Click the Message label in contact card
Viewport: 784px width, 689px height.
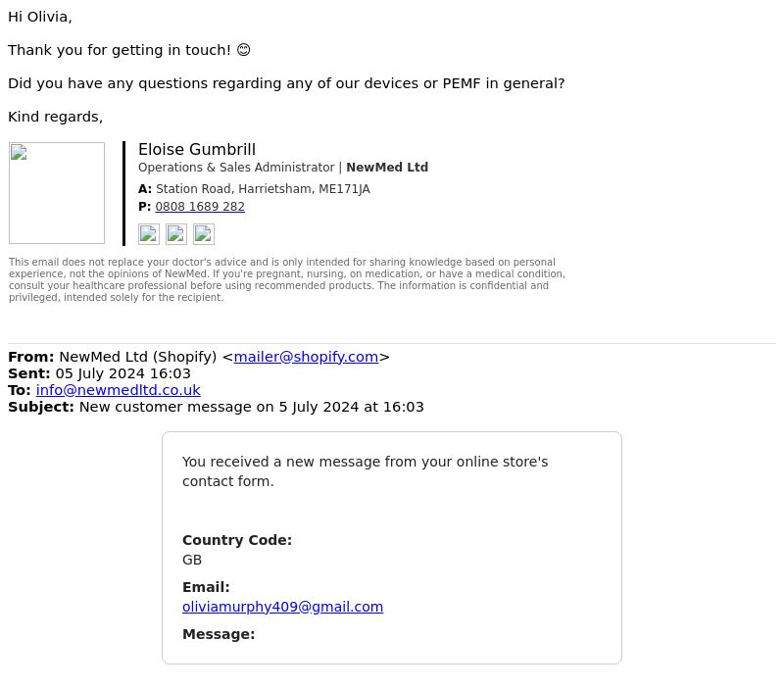click(x=219, y=634)
